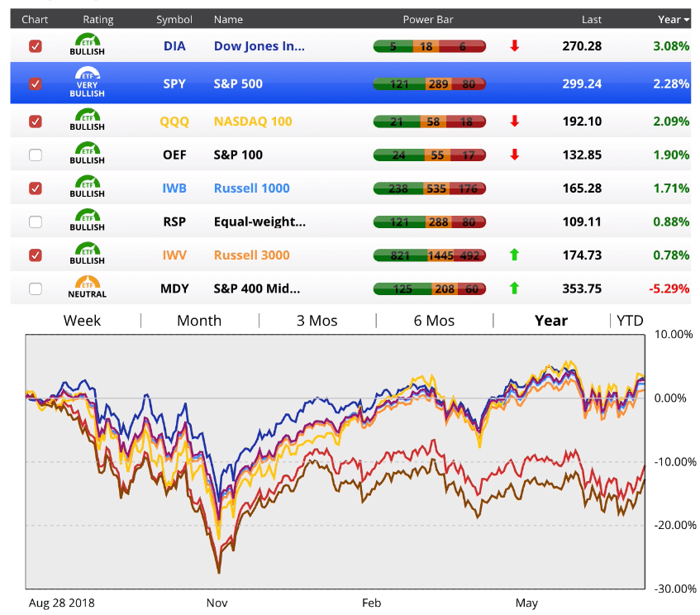The height and width of the screenshot is (615, 700).
Task: Click the DIA power bar 5-18-6
Action: click(430, 46)
